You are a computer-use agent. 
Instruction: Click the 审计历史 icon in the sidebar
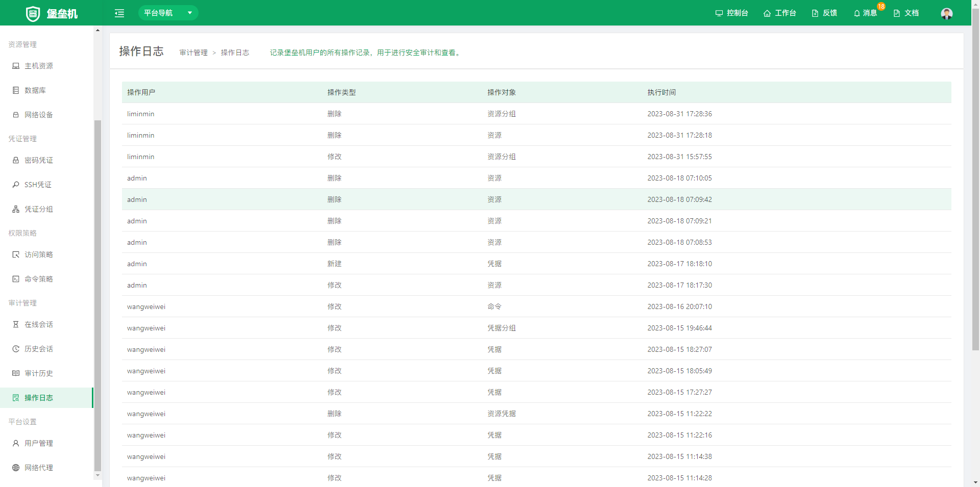[x=16, y=373]
